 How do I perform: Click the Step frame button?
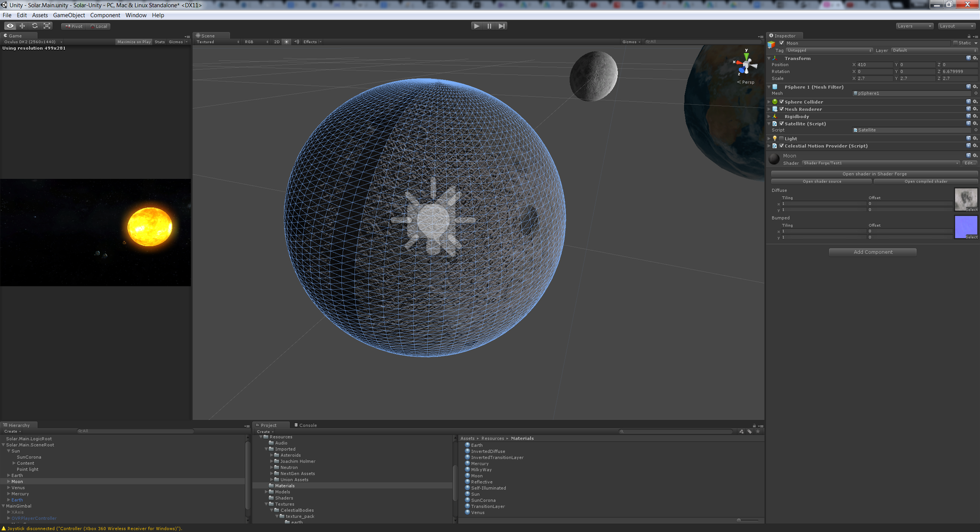501,26
